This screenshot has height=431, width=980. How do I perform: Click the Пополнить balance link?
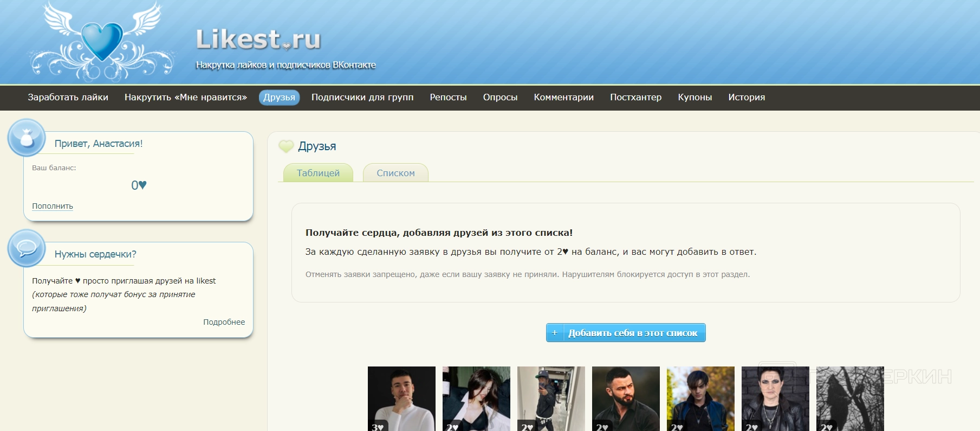(x=53, y=206)
